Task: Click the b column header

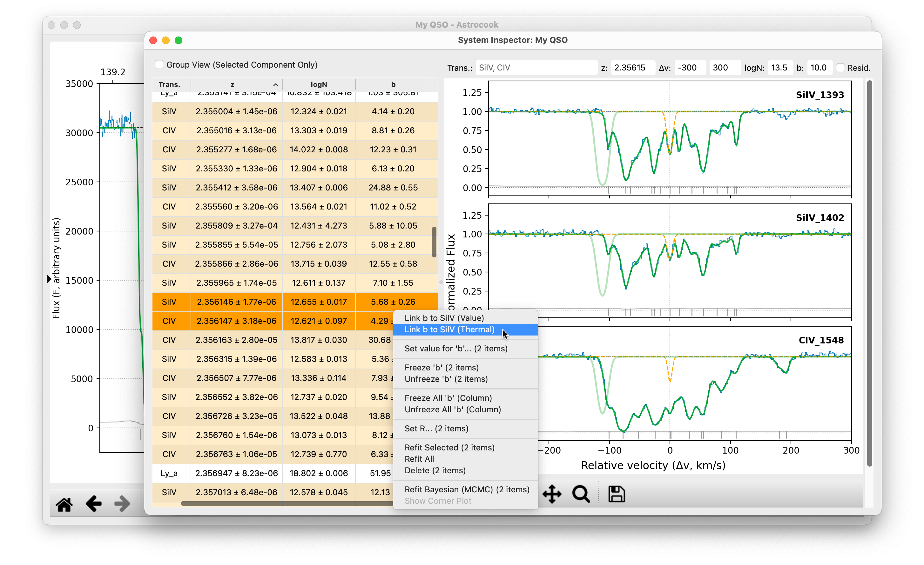Action: [393, 85]
